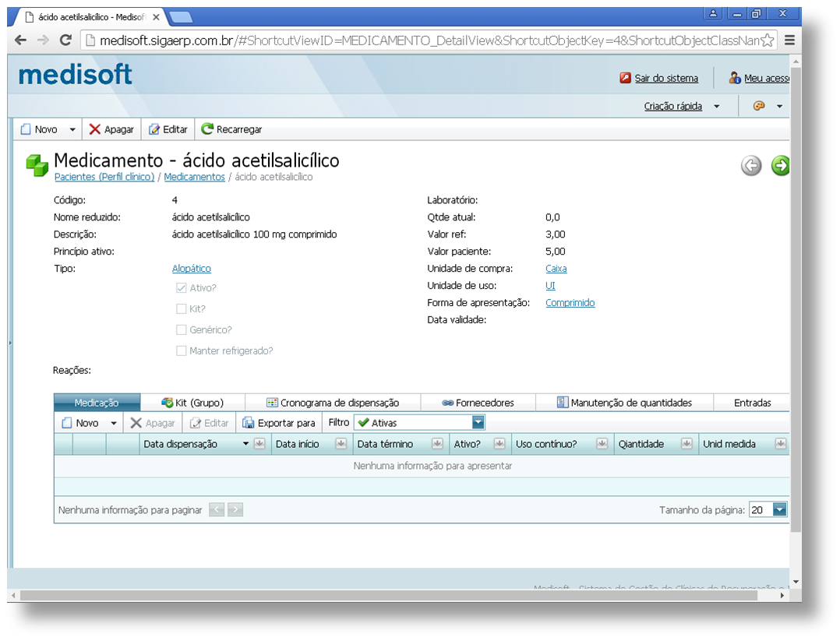Click the Criação rápida link
This screenshot has width=840, height=641.
point(673,106)
